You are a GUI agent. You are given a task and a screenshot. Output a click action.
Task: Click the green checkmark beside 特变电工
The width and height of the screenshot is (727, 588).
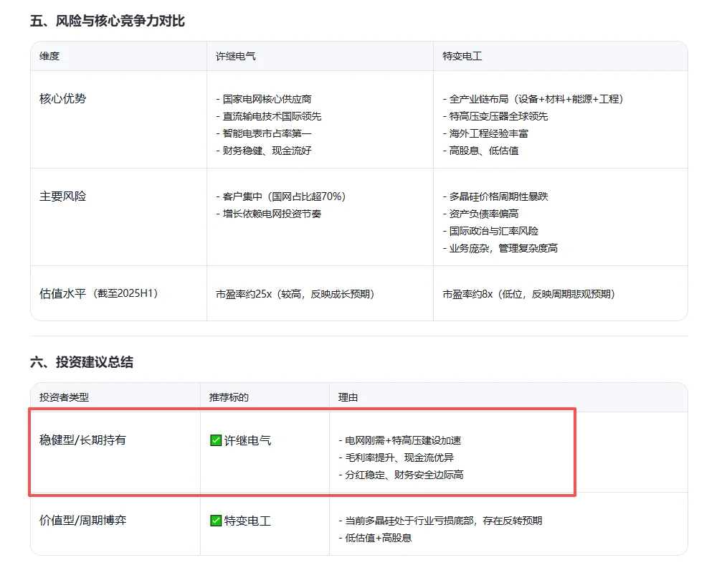click(x=214, y=521)
